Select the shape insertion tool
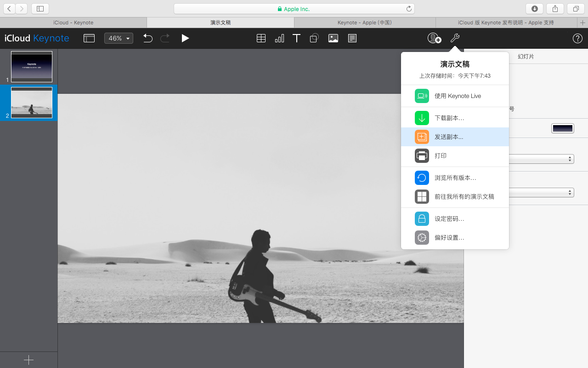588x368 pixels. (314, 38)
